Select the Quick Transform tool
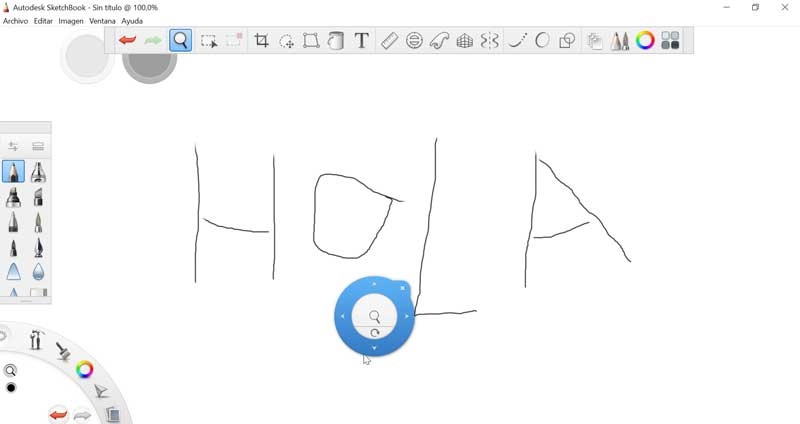The image size is (800, 424). (x=287, y=41)
